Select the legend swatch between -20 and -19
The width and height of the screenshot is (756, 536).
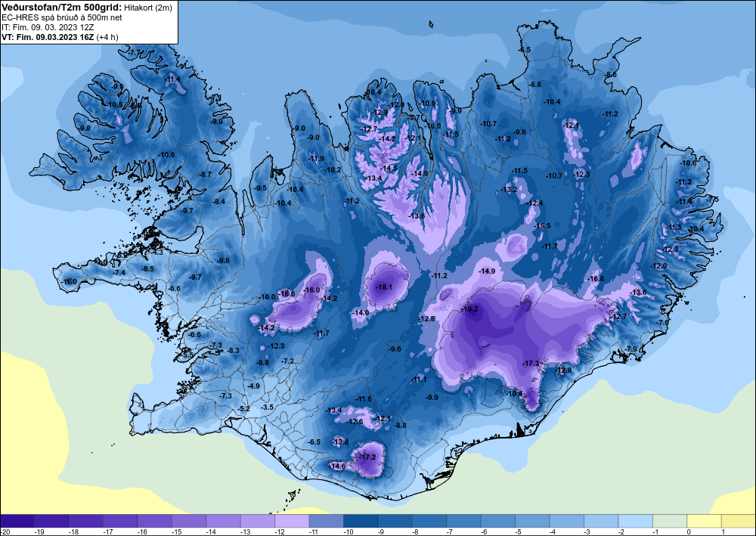[x=17, y=521]
